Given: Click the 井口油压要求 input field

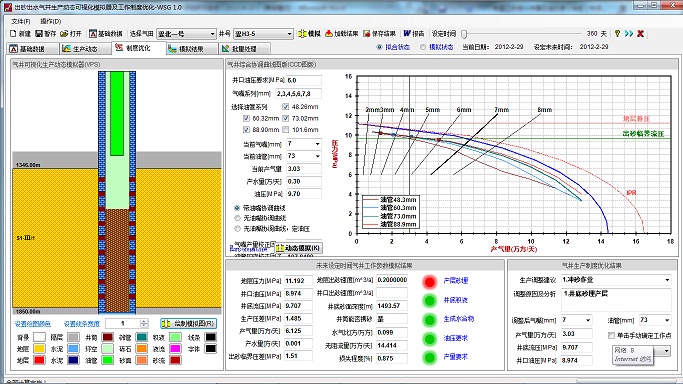Looking at the screenshot, I should (304, 80).
